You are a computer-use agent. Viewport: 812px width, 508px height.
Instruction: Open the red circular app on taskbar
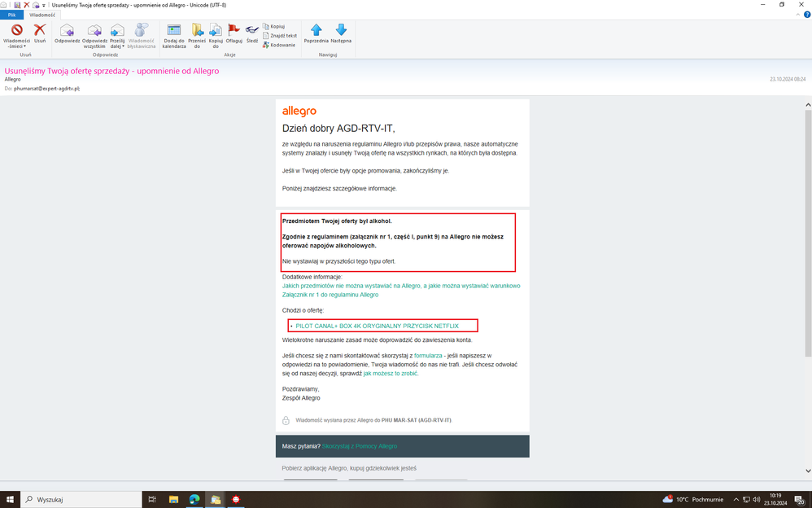point(236,499)
